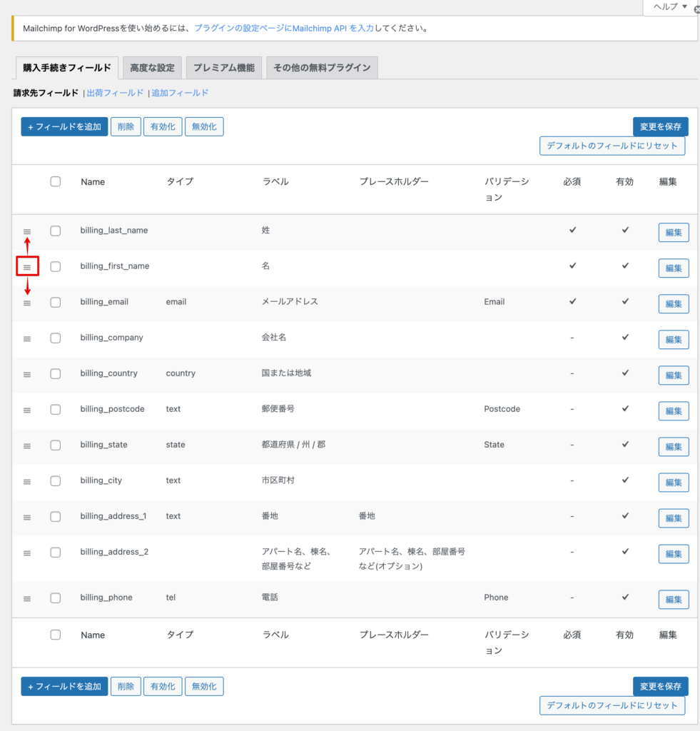Select all fields using the top header checkbox
700x731 pixels.
coord(56,181)
